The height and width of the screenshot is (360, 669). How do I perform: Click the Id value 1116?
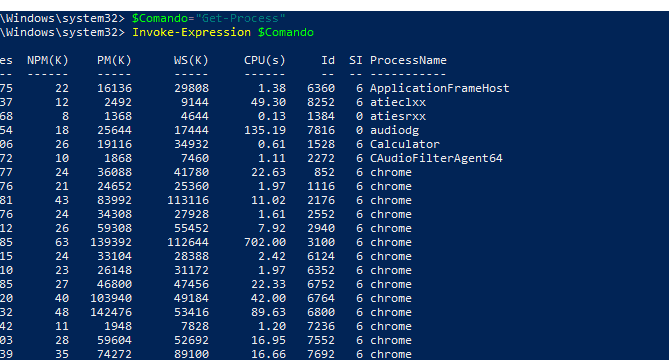[321, 186]
